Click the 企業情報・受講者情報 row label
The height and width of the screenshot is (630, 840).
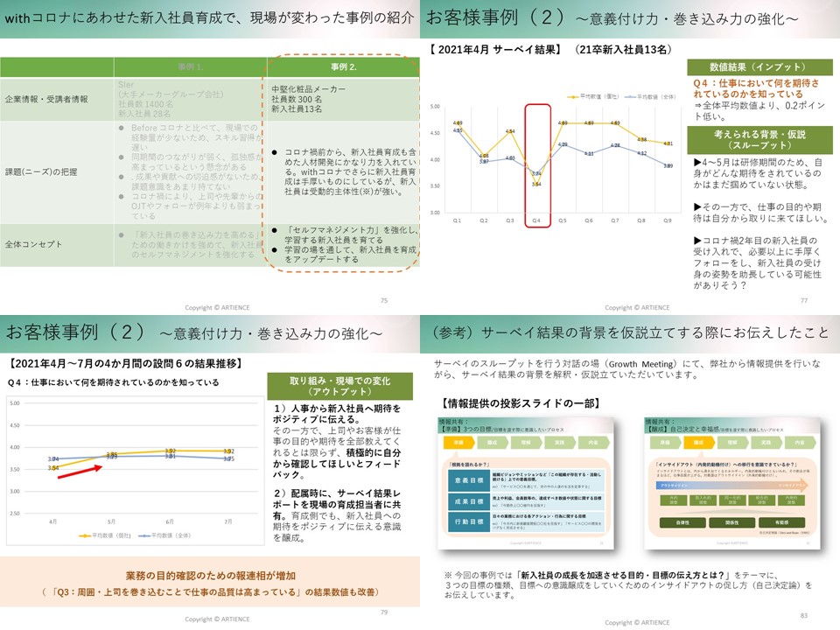[x=45, y=99]
